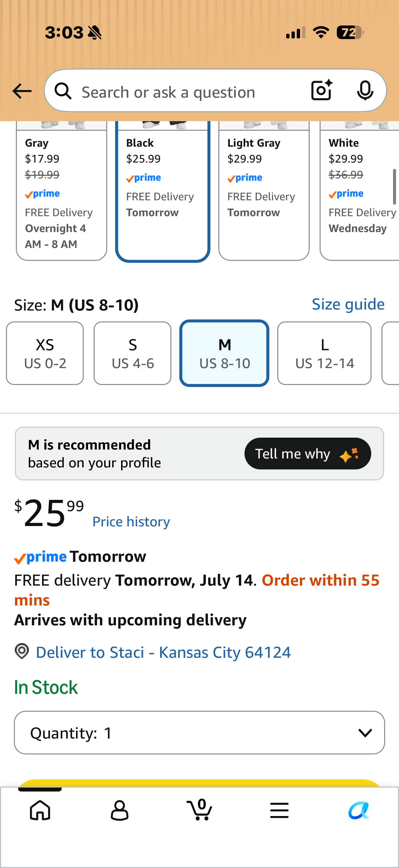Open the hamburger menu icon

279,810
